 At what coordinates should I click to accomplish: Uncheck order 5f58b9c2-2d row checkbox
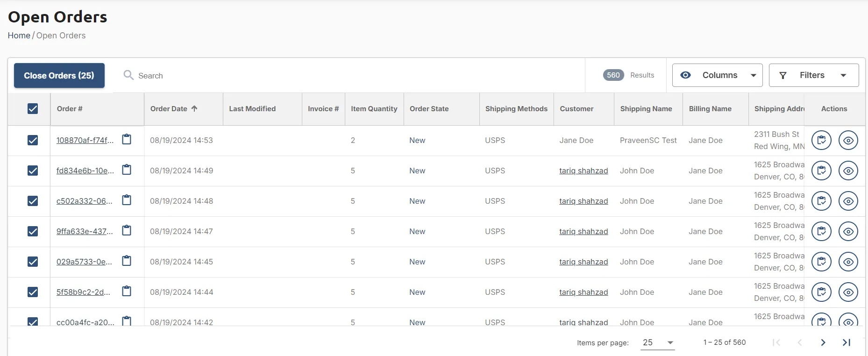click(x=33, y=292)
